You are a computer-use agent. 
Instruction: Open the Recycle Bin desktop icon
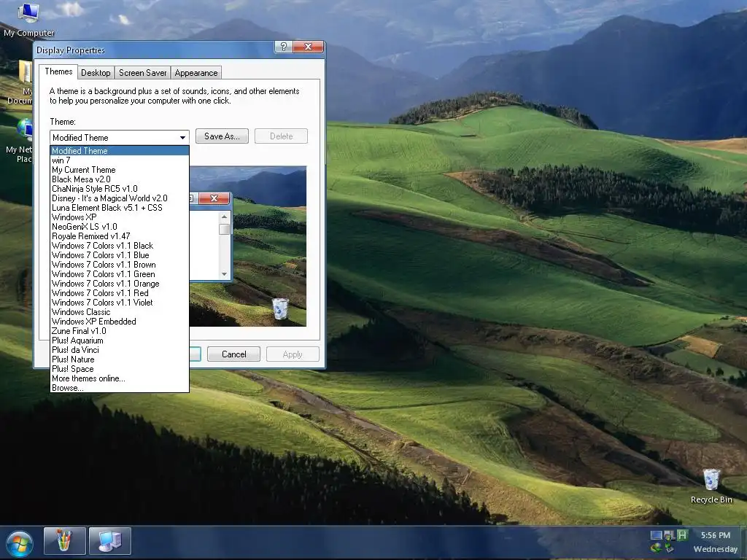tap(711, 486)
